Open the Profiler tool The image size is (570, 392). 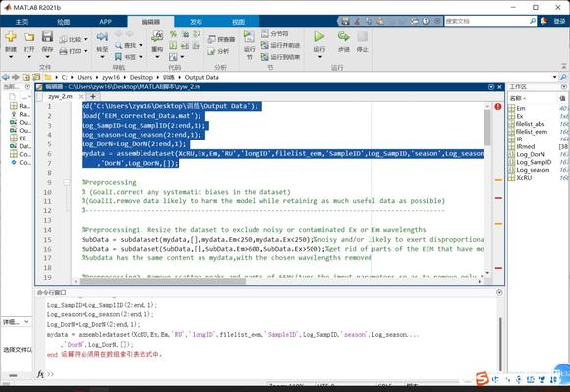pos(222,39)
